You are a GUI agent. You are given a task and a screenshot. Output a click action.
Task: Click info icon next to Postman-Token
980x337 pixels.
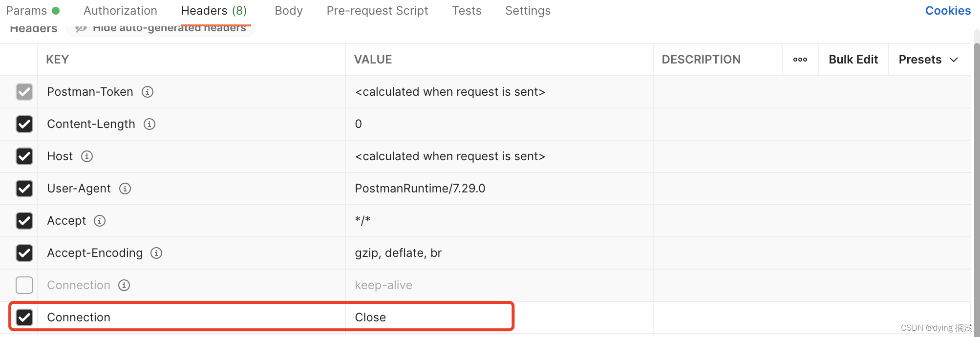[148, 92]
